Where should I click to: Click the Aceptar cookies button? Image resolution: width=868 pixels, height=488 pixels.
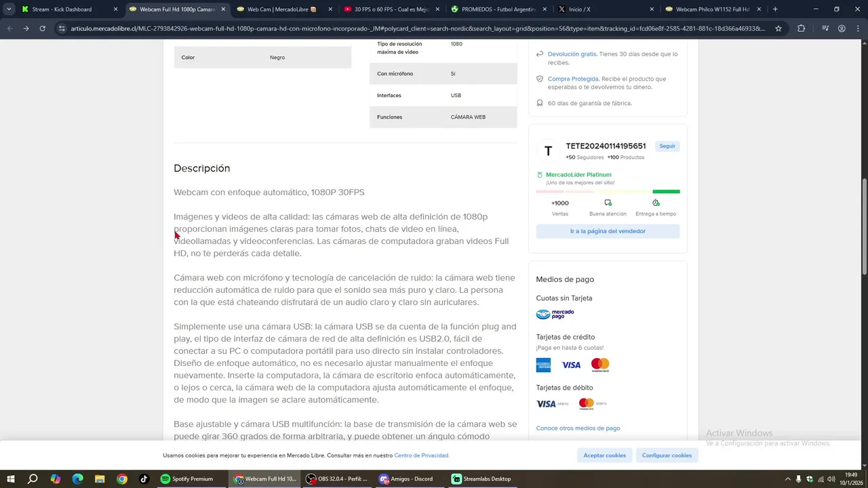(x=604, y=455)
